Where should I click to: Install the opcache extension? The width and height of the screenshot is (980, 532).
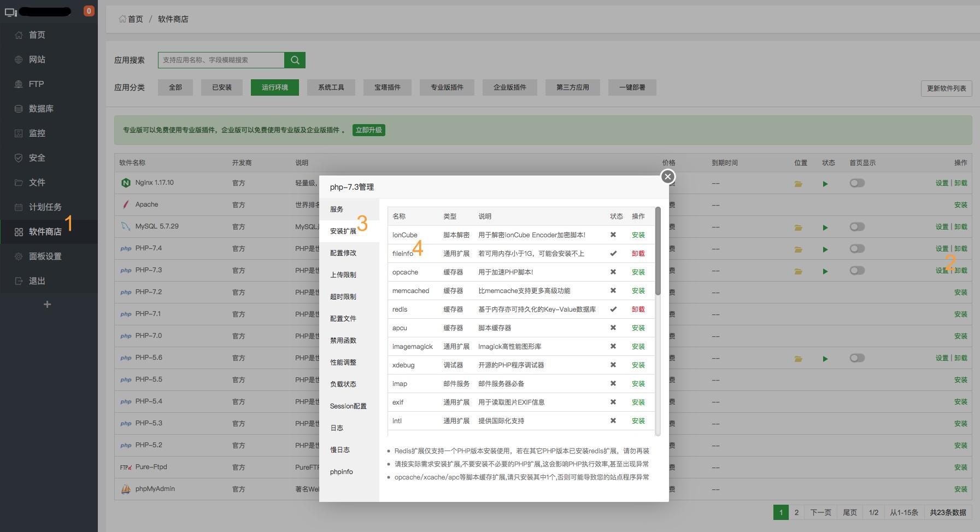tap(638, 272)
